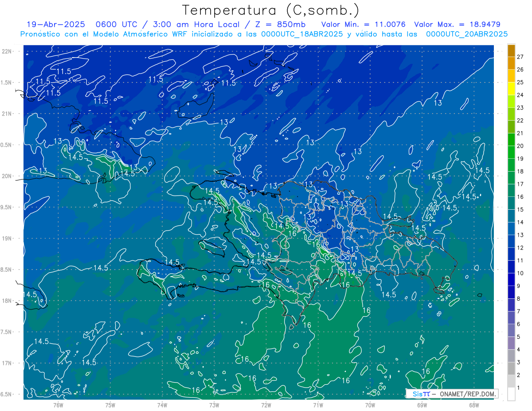This screenshot has height=411, width=532.
Task: Click colorbar label '23'
Action: pyautogui.click(x=520, y=108)
